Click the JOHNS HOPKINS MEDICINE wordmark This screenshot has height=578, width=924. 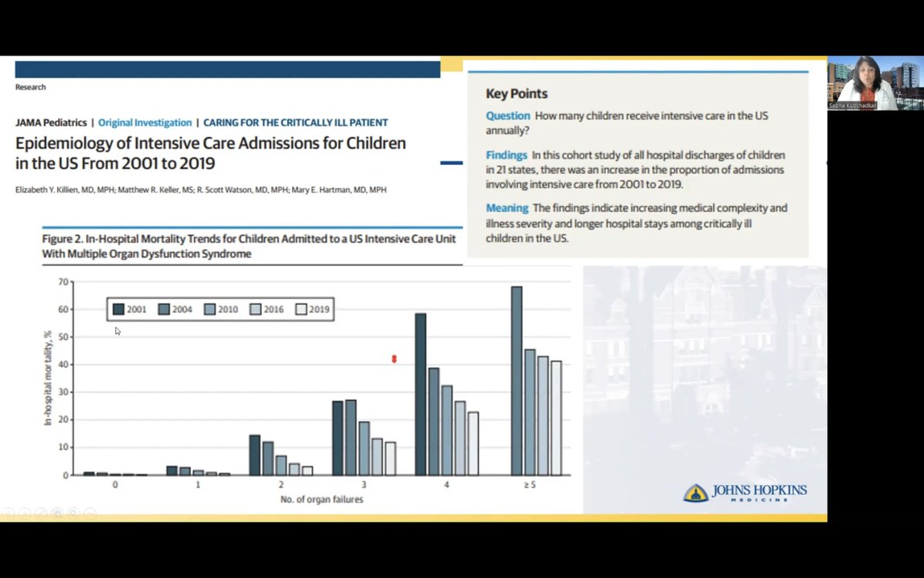coord(758,492)
